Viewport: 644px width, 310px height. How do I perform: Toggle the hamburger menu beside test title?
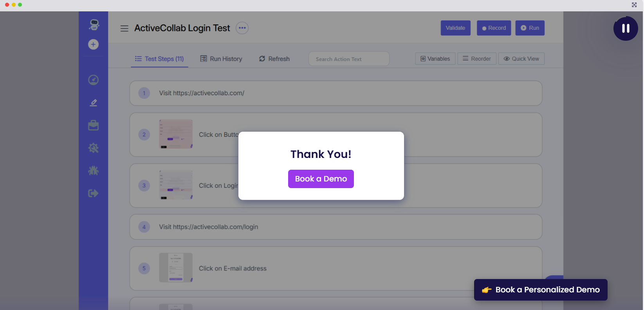click(x=124, y=28)
